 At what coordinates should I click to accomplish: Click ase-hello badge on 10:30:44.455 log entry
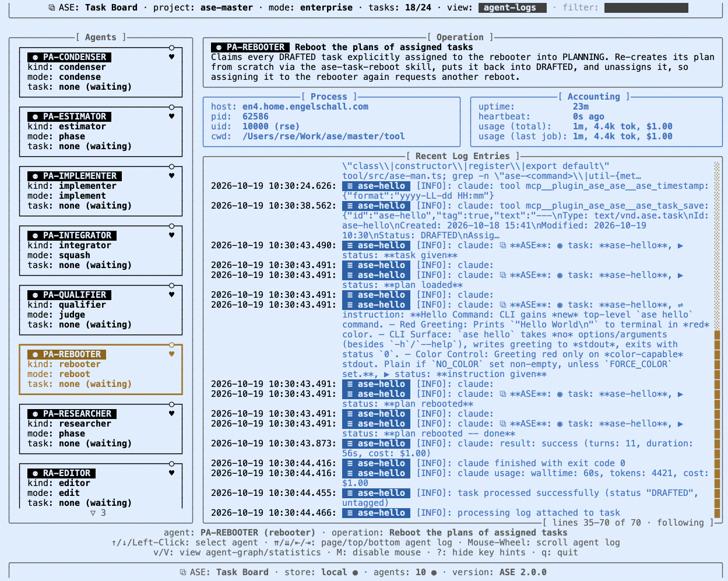click(376, 493)
